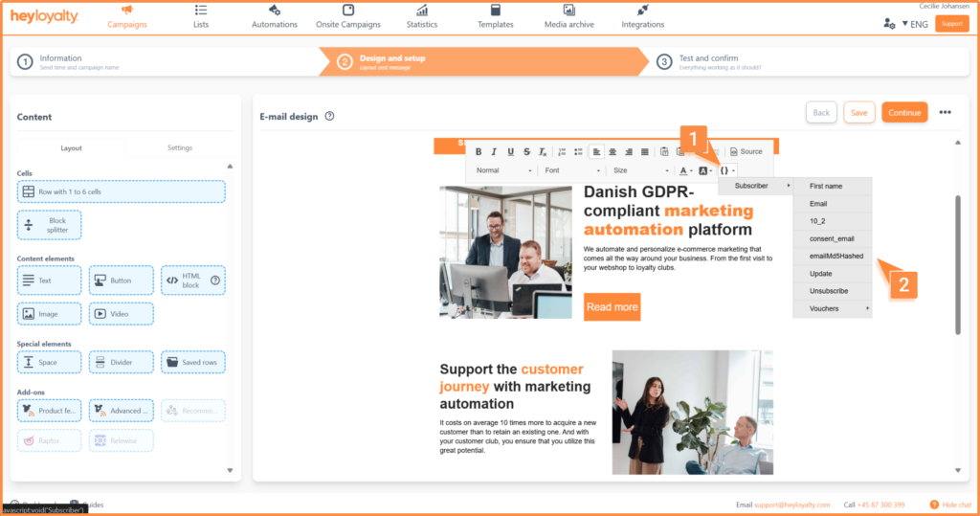Viewport: 980px width, 516px height.
Task: Switch to the Settings tab
Action: click(179, 147)
